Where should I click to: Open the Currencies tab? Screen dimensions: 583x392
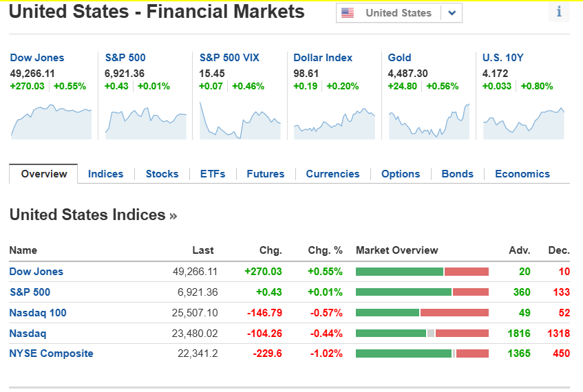click(x=332, y=174)
